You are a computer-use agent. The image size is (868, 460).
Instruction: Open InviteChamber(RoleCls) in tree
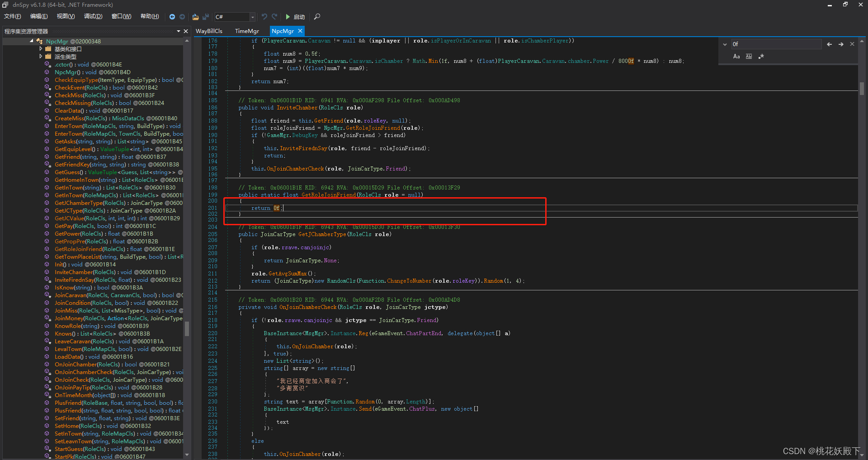(110, 272)
